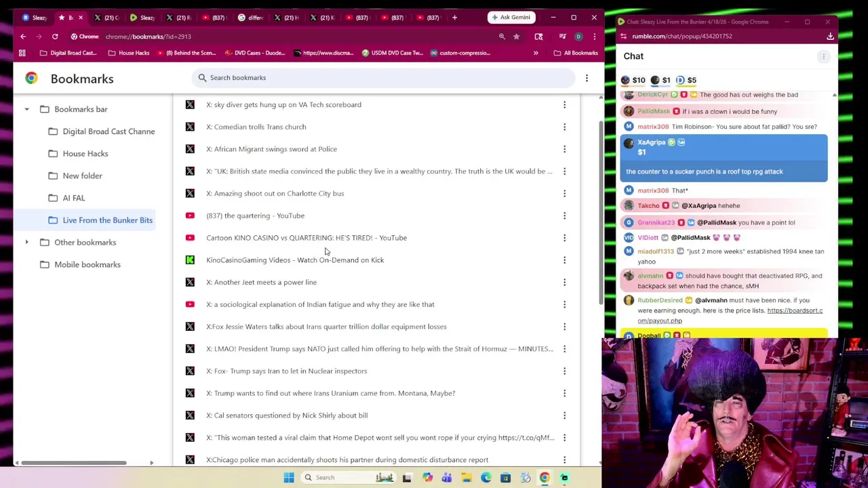Show hidden bookmarks bar overflow chevron

pyautogui.click(x=536, y=53)
